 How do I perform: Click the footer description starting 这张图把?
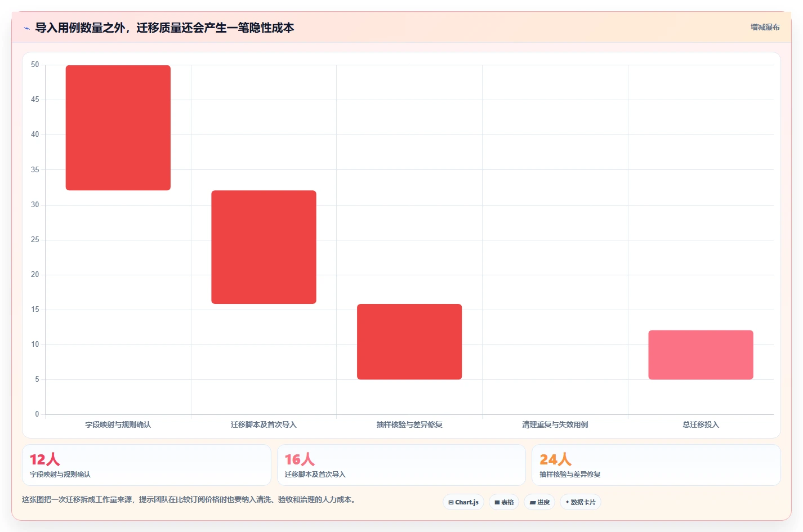[x=189, y=499]
